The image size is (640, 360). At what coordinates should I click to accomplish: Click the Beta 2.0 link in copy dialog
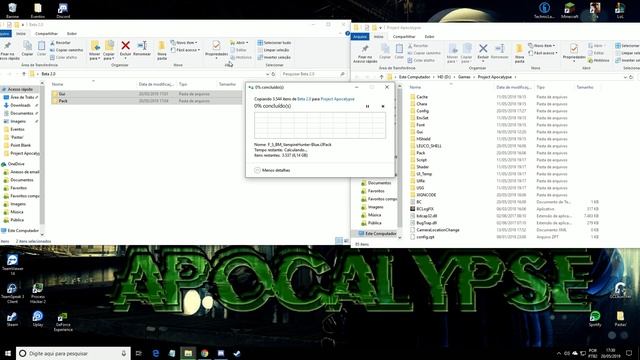click(304, 99)
